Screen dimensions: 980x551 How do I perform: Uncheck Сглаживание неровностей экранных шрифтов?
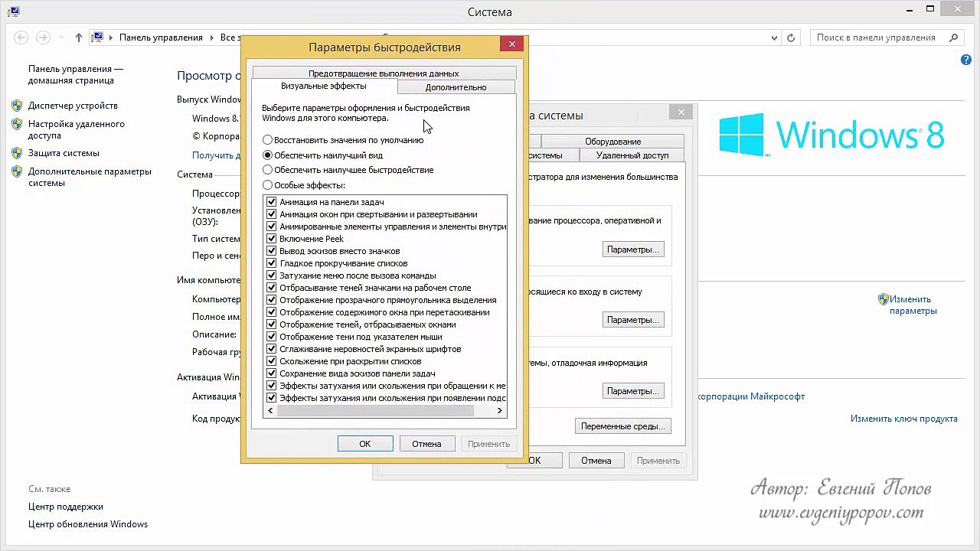coord(271,349)
